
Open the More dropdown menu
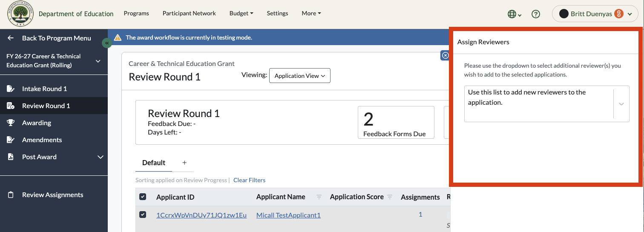[x=311, y=13]
